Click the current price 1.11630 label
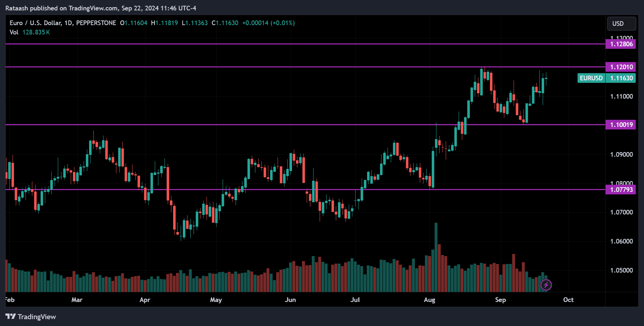Image resolution: width=644 pixels, height=326 pixels. (621, 78)
